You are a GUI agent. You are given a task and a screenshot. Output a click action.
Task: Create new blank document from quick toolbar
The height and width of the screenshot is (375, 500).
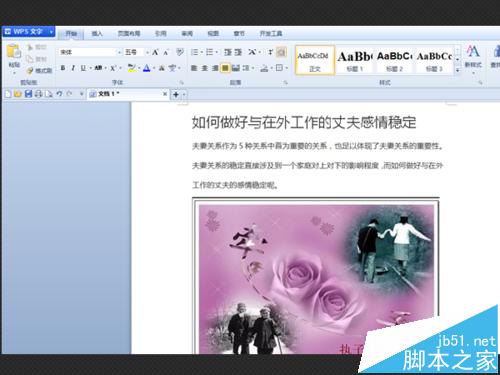click(8, 94)
